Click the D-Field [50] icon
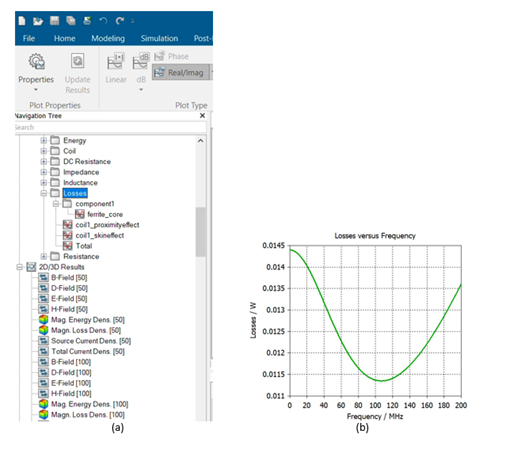The width and height of the screenshot is (525, 457). click(43, 288)
